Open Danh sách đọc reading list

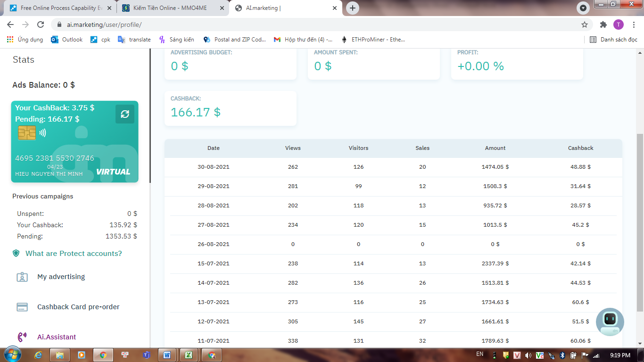613,40
